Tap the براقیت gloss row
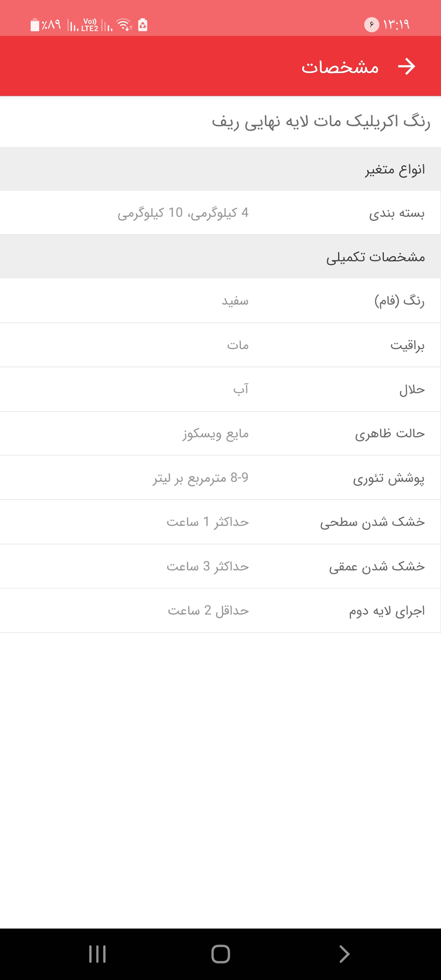Screen dimensions: 441x980 pos(220,345)
